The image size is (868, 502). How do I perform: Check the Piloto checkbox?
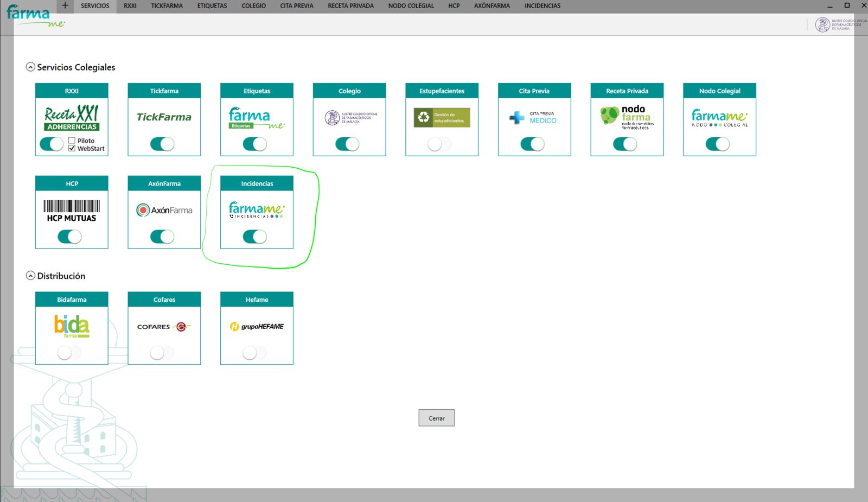tap(72, 141)
